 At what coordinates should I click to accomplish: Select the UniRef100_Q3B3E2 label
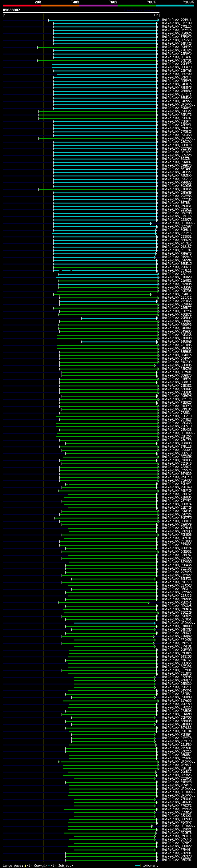177,386
